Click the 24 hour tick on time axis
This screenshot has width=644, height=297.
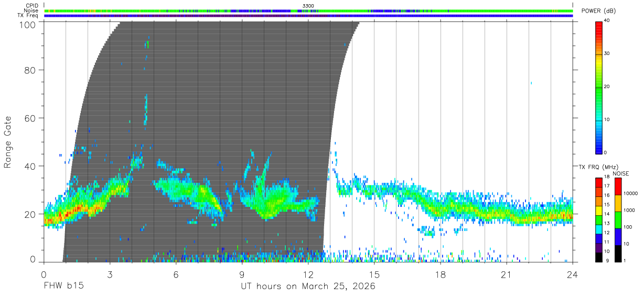(x=573, y=274)
